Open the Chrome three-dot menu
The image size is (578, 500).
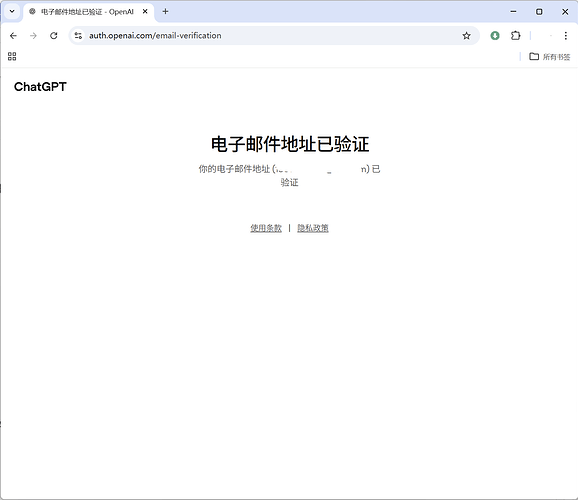tap(565, 36)
